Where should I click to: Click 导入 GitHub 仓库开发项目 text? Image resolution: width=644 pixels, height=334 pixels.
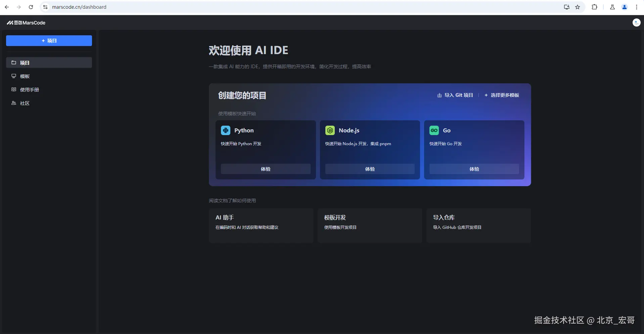[x=457, y=227]
